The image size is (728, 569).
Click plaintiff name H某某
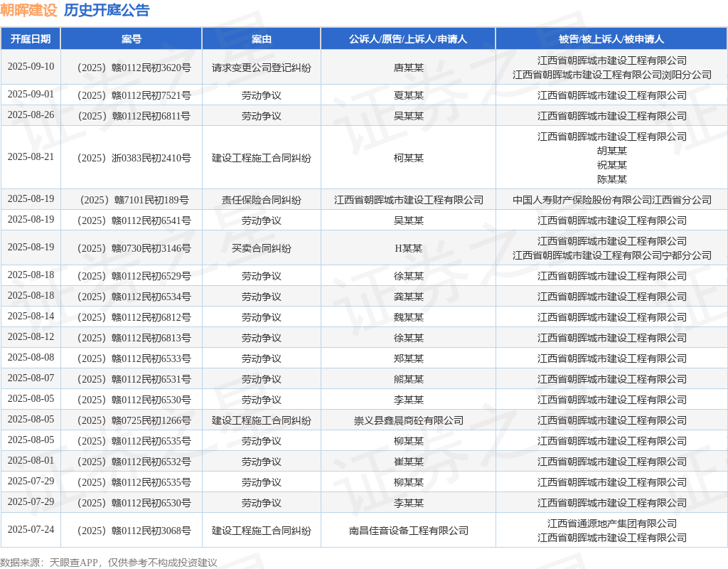click(x=409, y=248)
